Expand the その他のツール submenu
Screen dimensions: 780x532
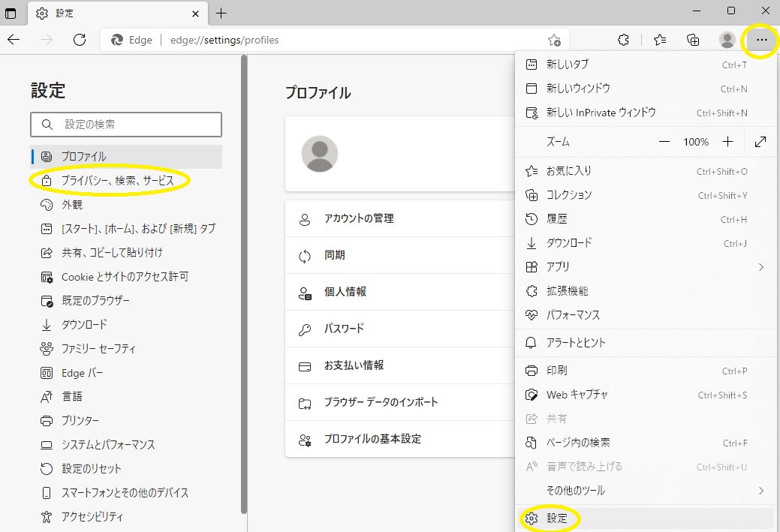(571, 491)
